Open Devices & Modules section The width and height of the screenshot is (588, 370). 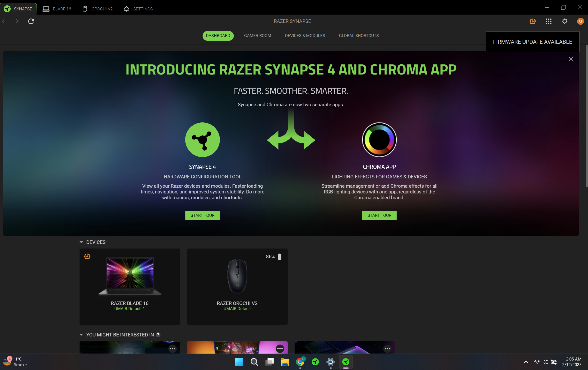click(x=305, y=36)
